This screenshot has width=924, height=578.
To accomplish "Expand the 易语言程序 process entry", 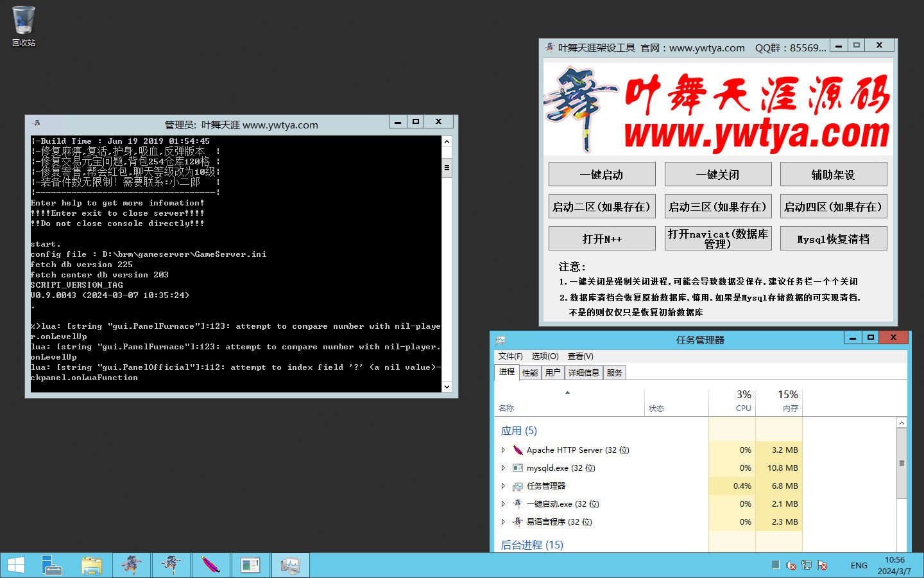I will 503,521.
